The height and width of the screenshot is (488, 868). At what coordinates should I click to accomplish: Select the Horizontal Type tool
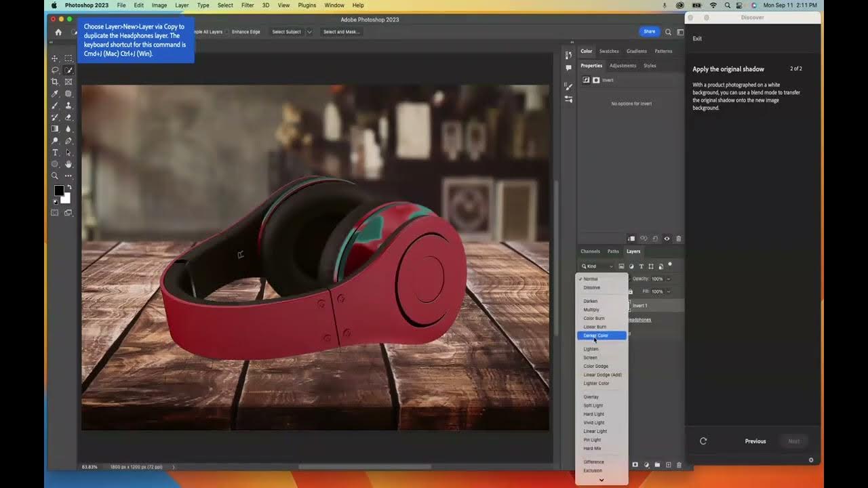click(55, 152)
